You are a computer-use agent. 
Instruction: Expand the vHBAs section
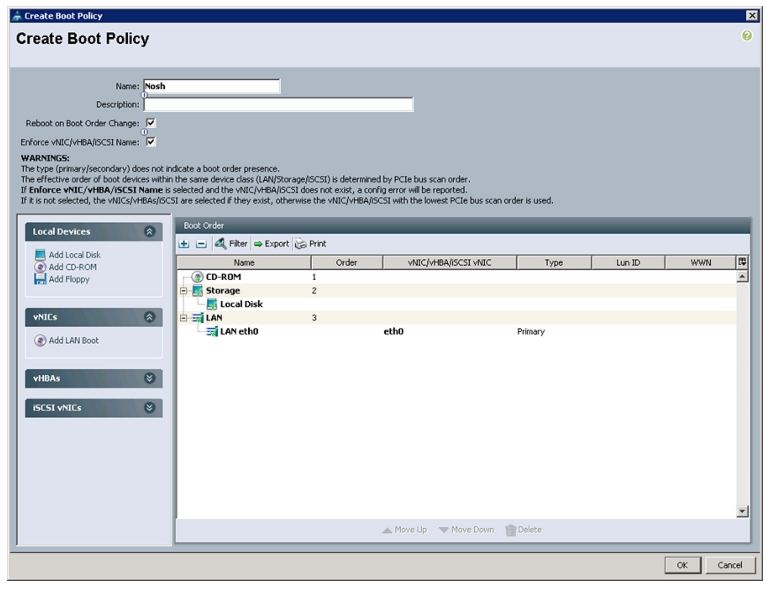(150, 378)
